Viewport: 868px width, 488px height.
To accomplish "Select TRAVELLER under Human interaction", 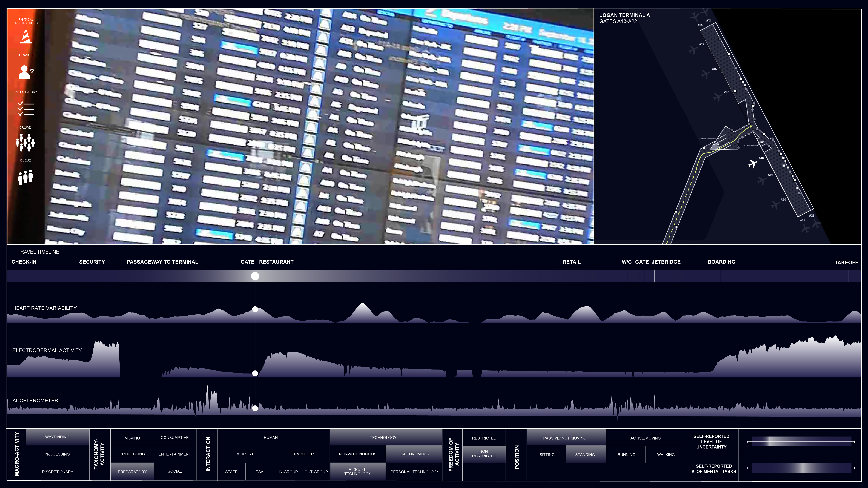I will coord(302,454).
